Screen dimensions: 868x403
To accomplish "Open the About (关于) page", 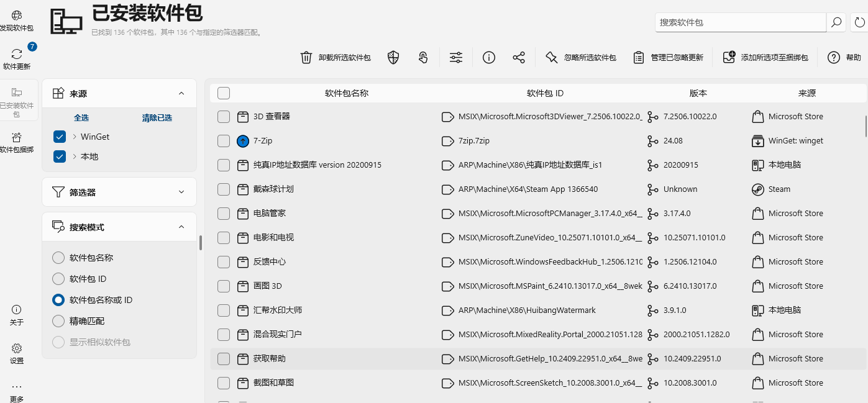I will pyautogui.click(x=17, y=315).
